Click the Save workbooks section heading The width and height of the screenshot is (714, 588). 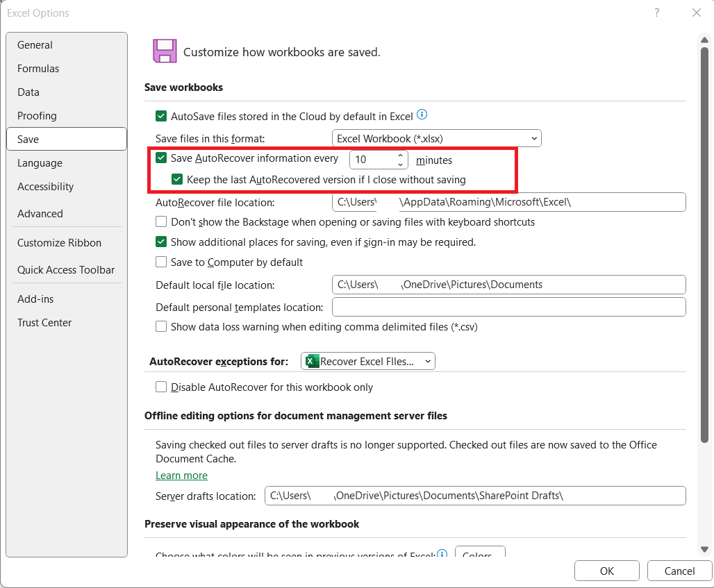tap(183, 87)
